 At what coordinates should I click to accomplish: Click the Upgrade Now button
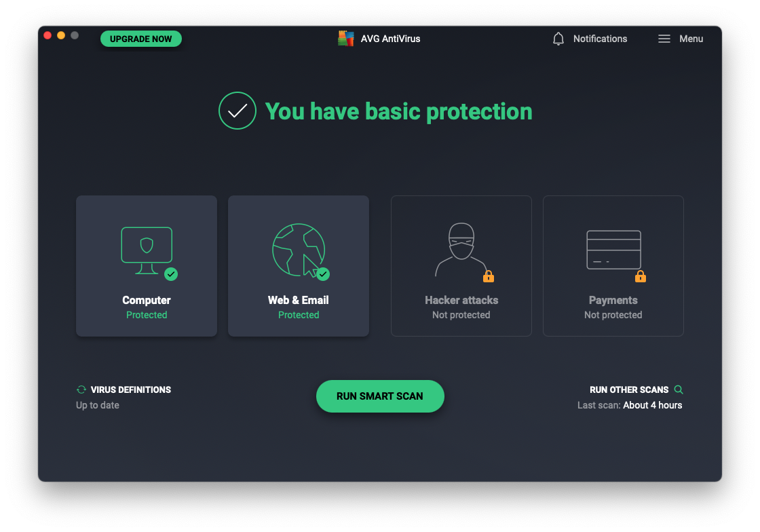click(141, 39)
